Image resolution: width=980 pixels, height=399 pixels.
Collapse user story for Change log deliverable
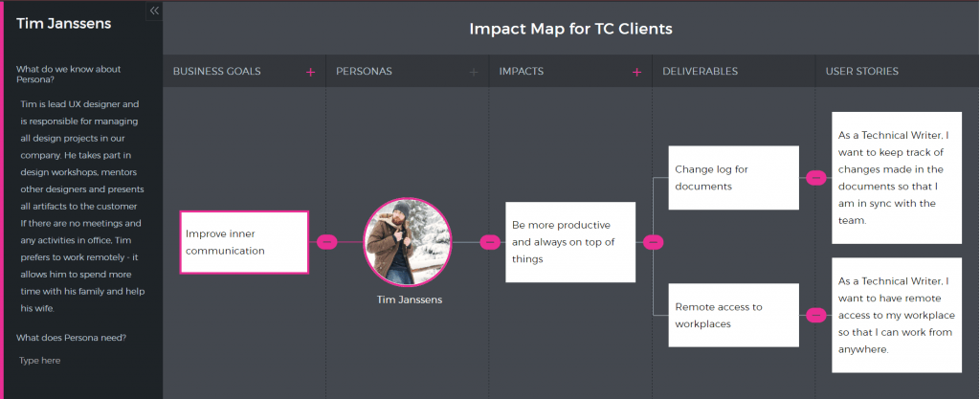(816, 178)
